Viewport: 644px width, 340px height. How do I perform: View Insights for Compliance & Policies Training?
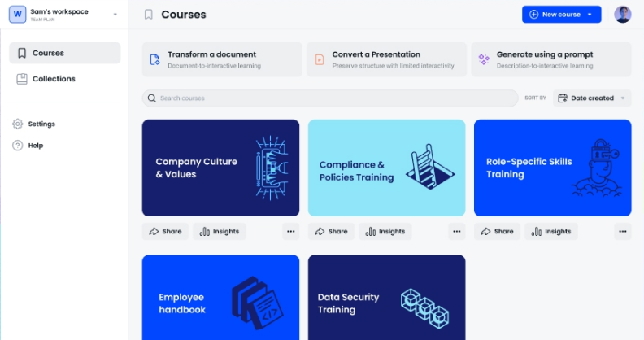point(385,232)
